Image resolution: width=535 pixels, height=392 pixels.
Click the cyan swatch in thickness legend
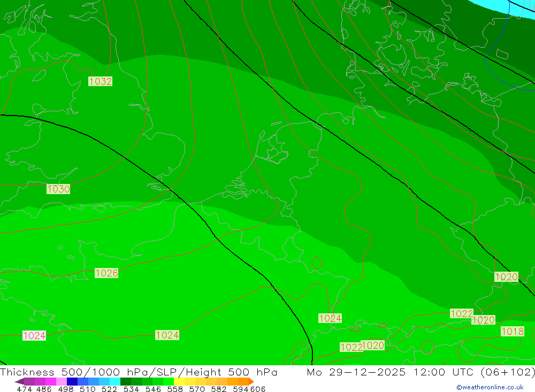(115, 381)
